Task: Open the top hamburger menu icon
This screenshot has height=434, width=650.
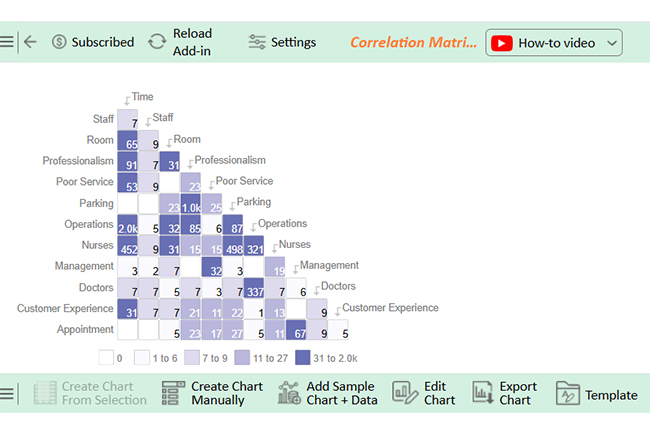Action: 6,42
